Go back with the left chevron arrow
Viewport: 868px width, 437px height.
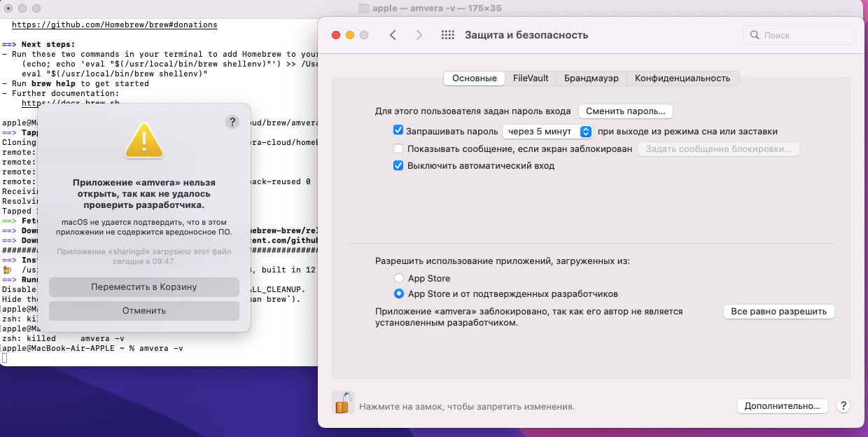393,35
